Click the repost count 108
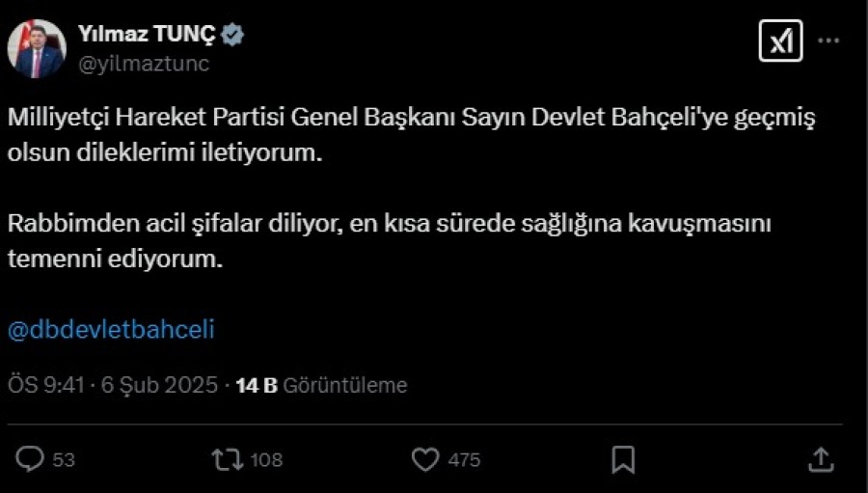This screenshot has width=868, height=493. tap(266, 460)
